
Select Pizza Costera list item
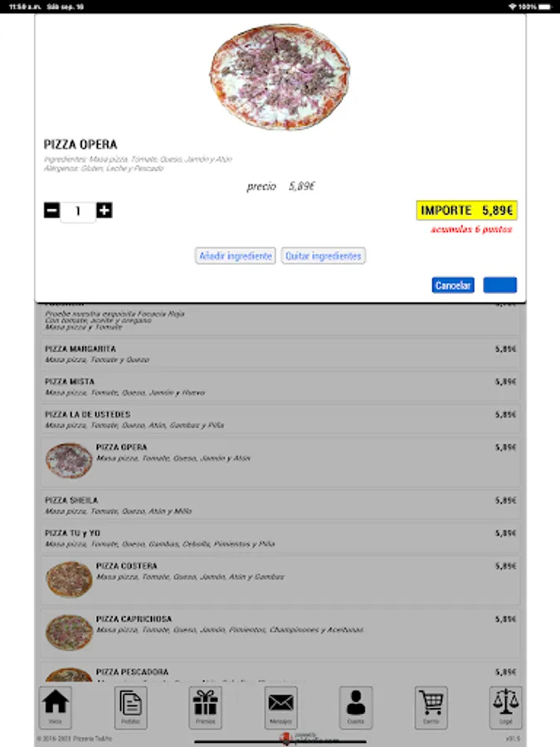pyautogui.click(x=280, y=580)
